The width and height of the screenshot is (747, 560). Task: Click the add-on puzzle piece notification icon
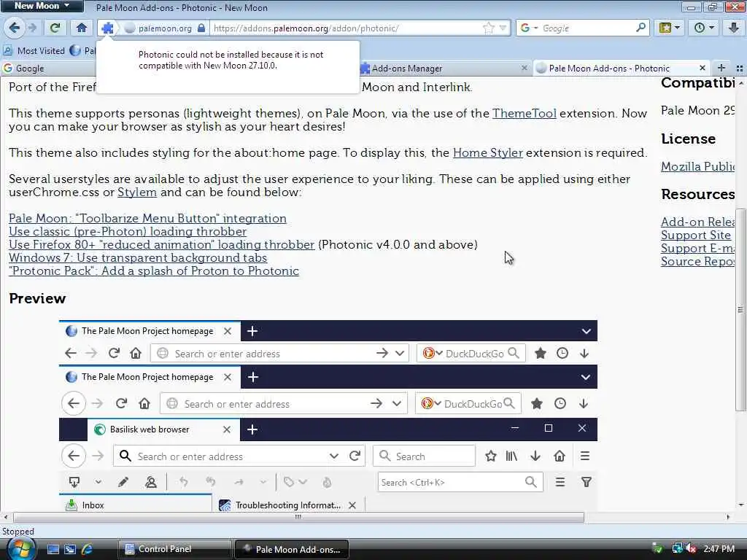point(108,28)
